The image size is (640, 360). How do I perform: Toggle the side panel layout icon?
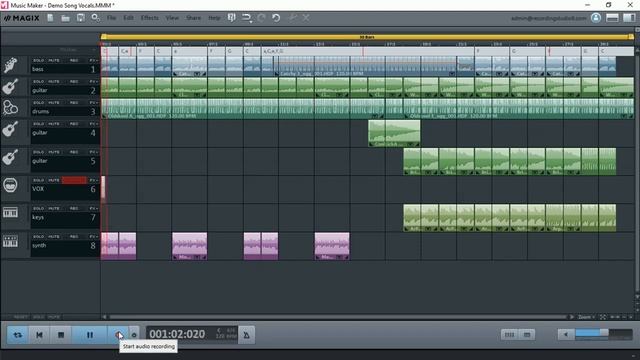click(629, 18)
